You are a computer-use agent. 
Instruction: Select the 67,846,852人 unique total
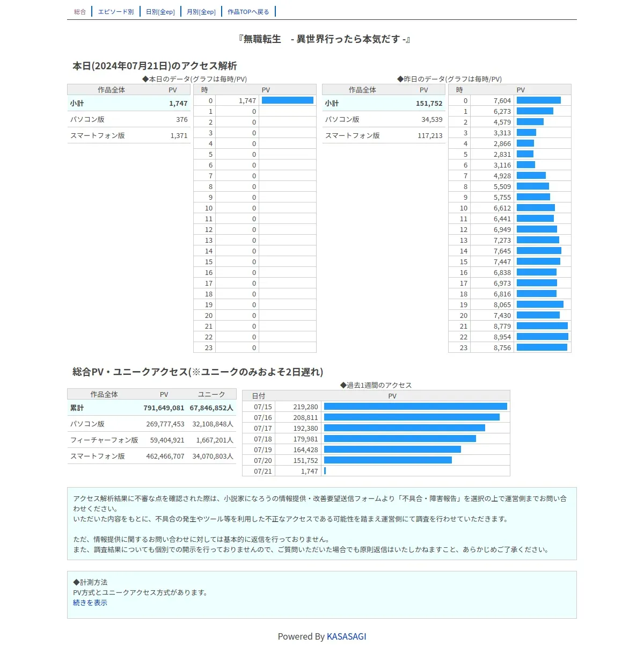(x=211, y=408)
